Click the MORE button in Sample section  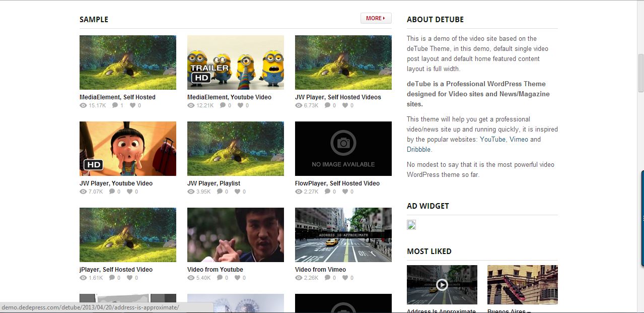click(x=376, y=18)
